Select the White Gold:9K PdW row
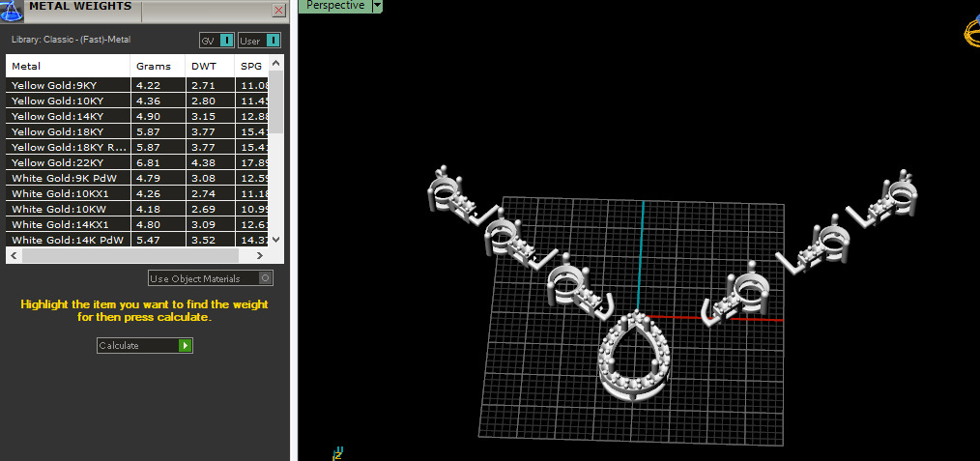Screen dimensions: 980x461 [137, 178]
